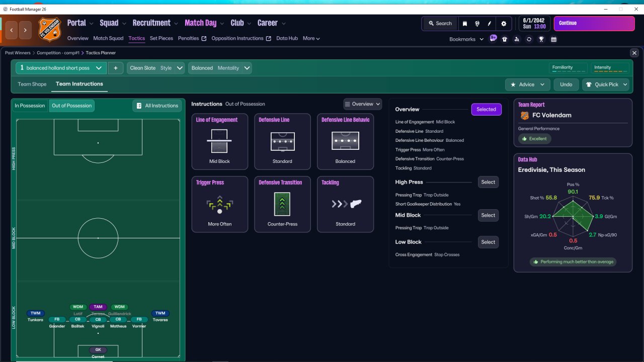Viewport: 644px width, 362px height.
Task: Open the 9+ notifications bubble
Action: pos(493,38)
